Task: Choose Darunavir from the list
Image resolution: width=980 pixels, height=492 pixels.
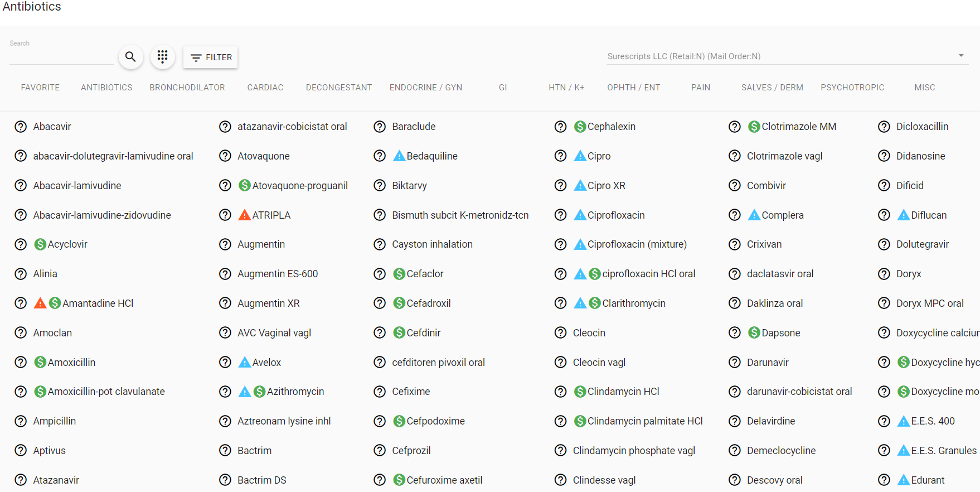Action: coord(768,363)
